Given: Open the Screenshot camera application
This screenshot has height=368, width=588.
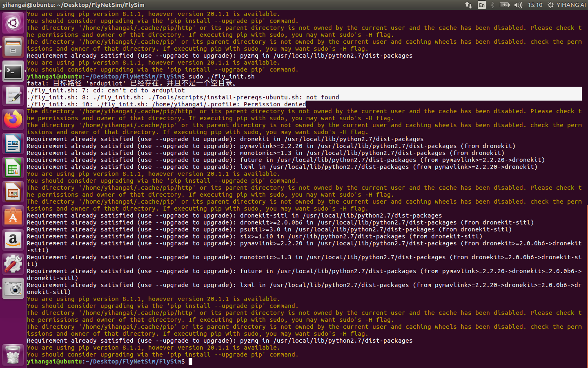Looking at the screenshot, I should coord(13,289).
